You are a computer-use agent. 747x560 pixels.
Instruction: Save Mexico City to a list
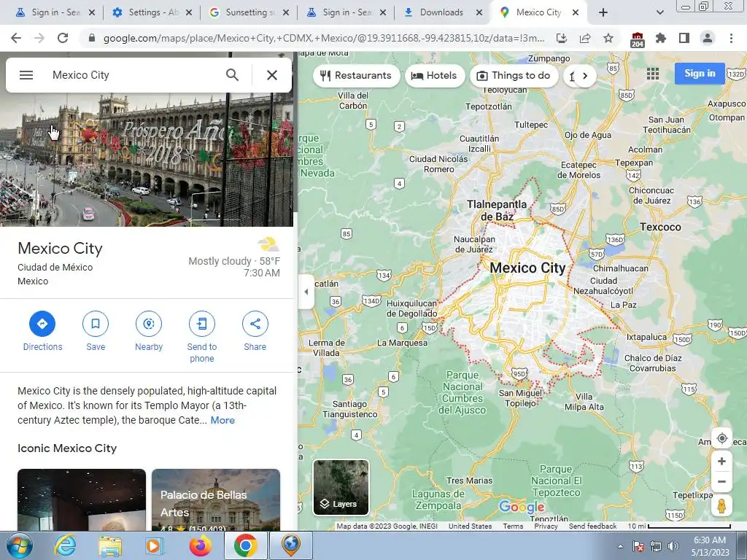coord(96,332)
